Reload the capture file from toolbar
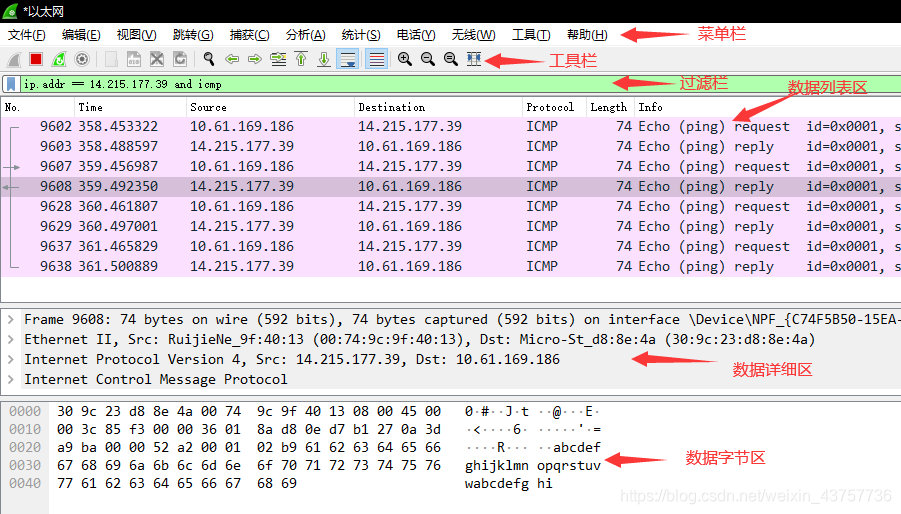 tap(180, 59)
